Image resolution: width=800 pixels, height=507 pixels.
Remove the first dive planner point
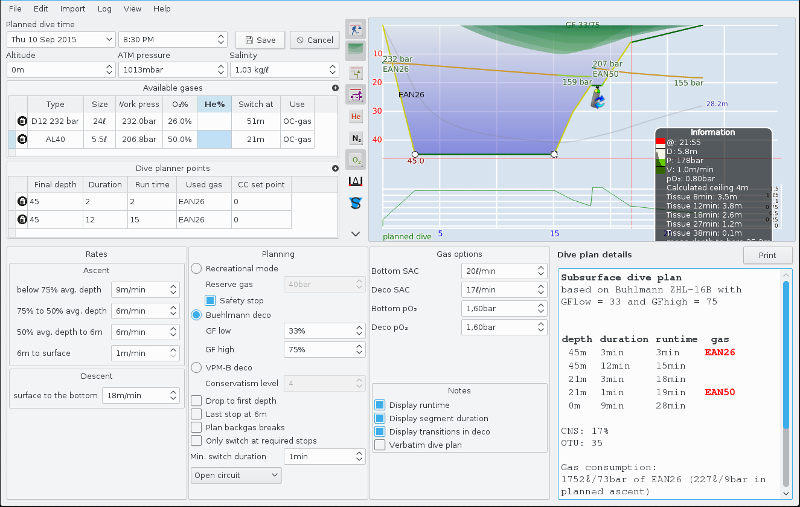click(22, 201)
